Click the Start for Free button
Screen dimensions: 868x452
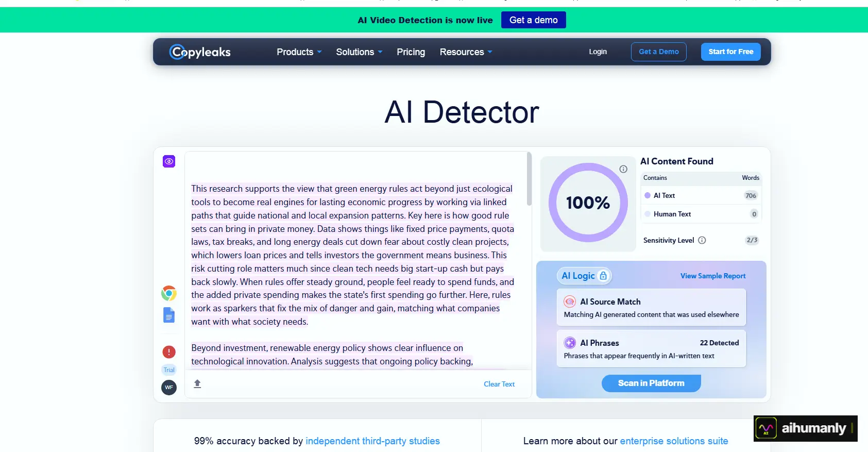click(x=730, y=52)
